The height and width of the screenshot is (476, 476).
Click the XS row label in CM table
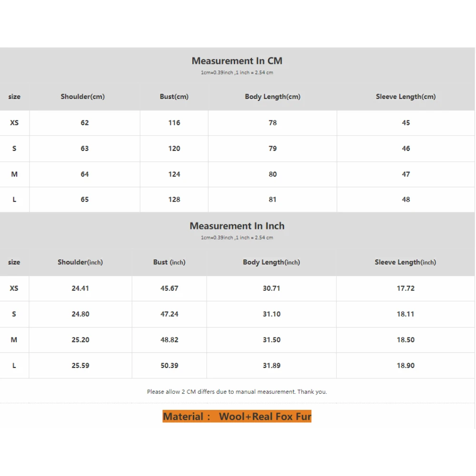14,123
